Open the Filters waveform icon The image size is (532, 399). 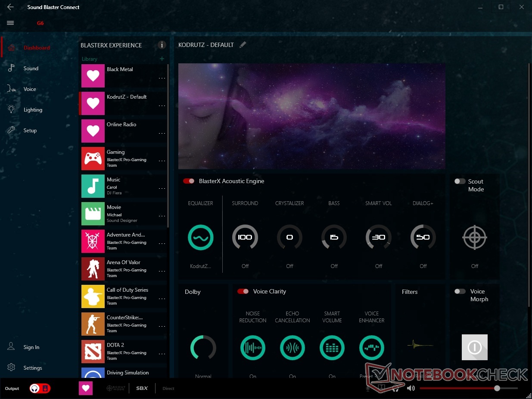click(x=420, y=345)
